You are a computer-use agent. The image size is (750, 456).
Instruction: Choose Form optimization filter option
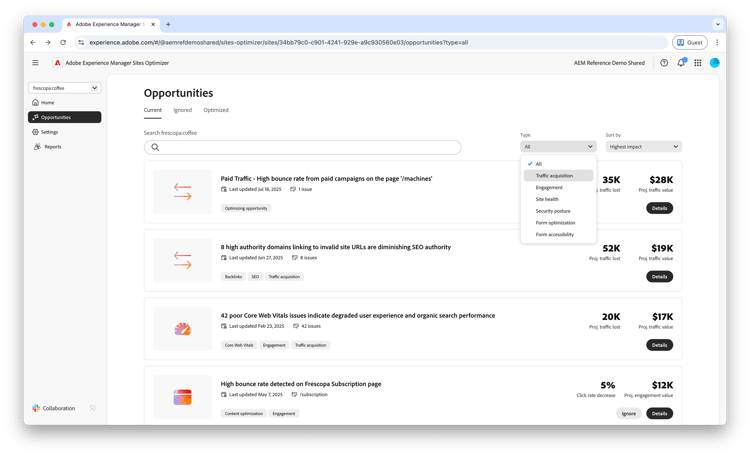pos(558,223)
